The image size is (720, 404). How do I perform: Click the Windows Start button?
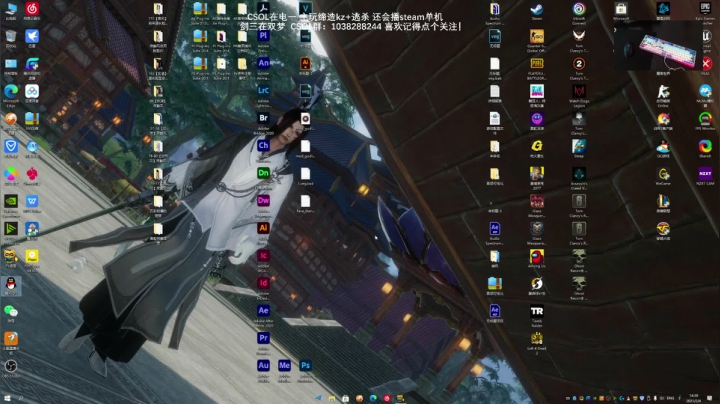point(7,398)
